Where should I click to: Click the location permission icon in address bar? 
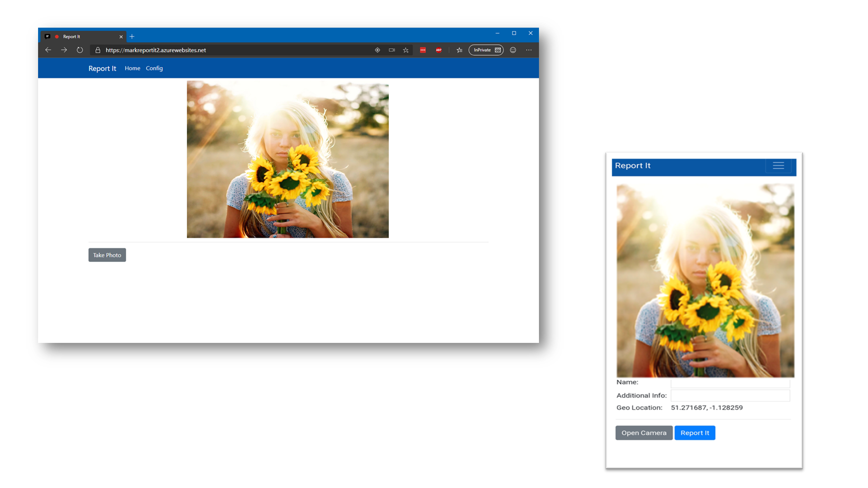(378, 50)
